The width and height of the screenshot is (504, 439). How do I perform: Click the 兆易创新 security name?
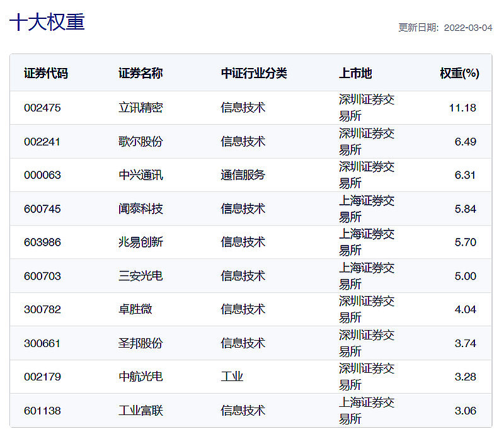coord(140,242)
